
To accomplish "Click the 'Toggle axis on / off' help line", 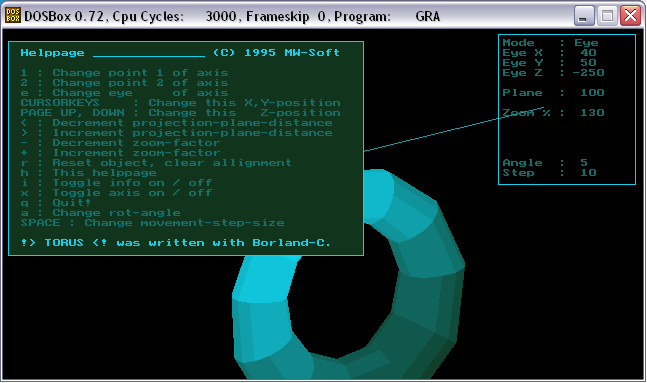I will (116, 193).
